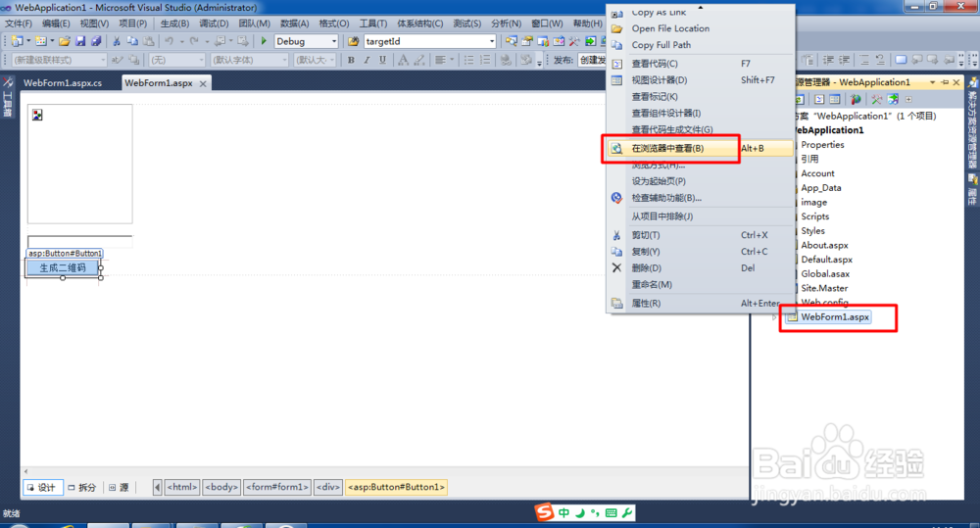Click the Paste toolbar icon
The image size is (980, 528).
pos(149,41)
